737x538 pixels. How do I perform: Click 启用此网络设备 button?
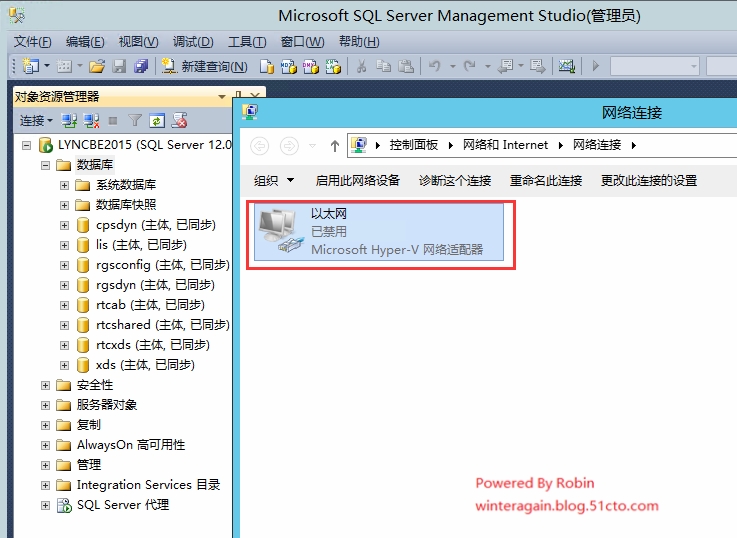click(x=357, y=180)
